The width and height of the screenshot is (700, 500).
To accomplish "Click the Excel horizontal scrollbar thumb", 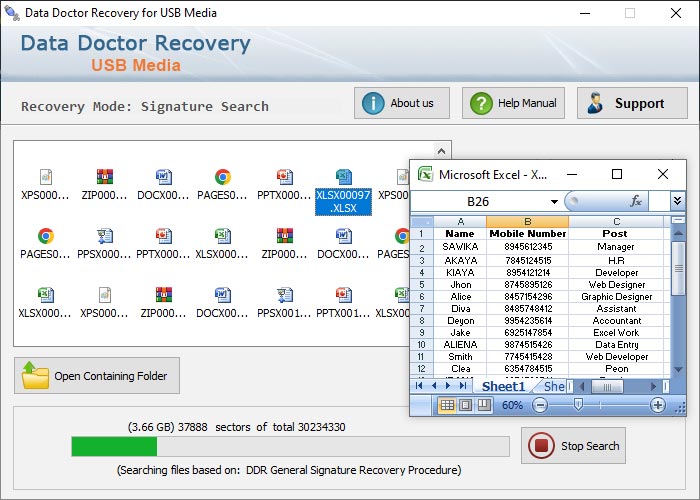I will pyautogui.click(x=607, y=387).
